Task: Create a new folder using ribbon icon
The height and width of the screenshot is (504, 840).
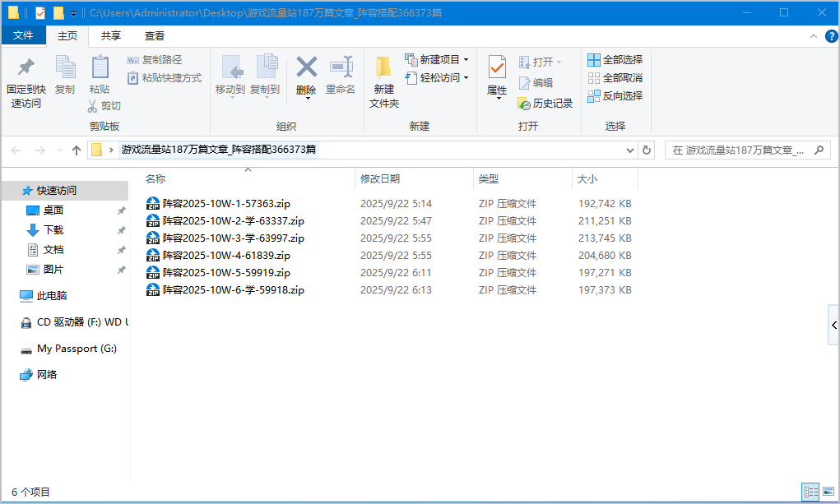Action: 383,67
